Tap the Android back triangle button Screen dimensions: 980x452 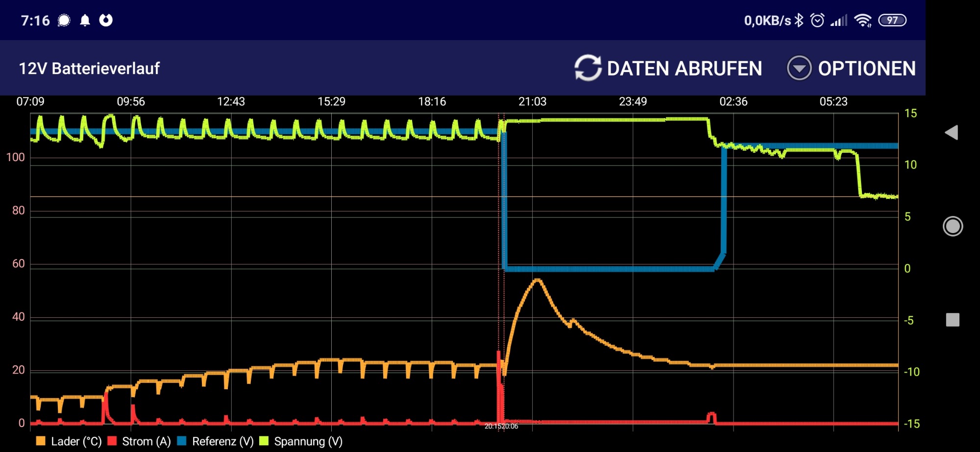(952, 133)
